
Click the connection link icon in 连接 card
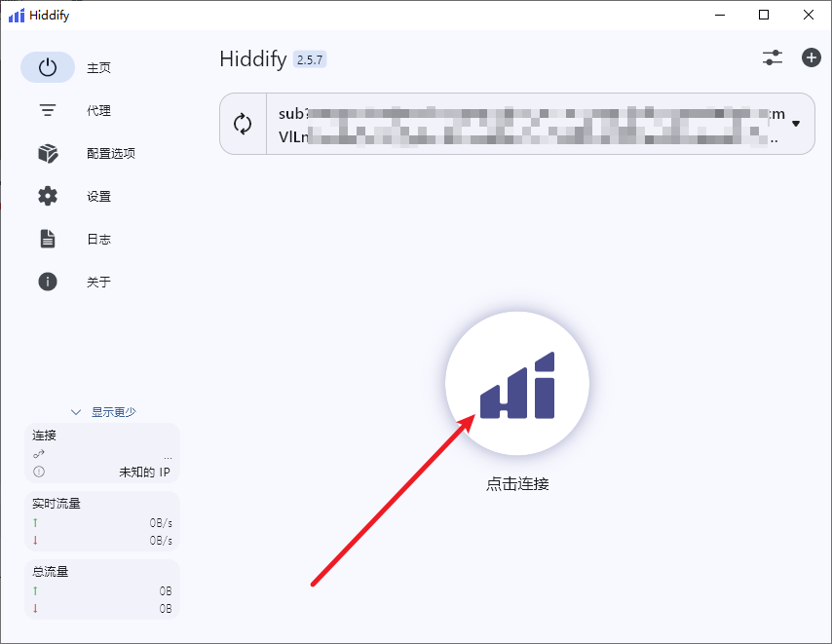(39, 454)
